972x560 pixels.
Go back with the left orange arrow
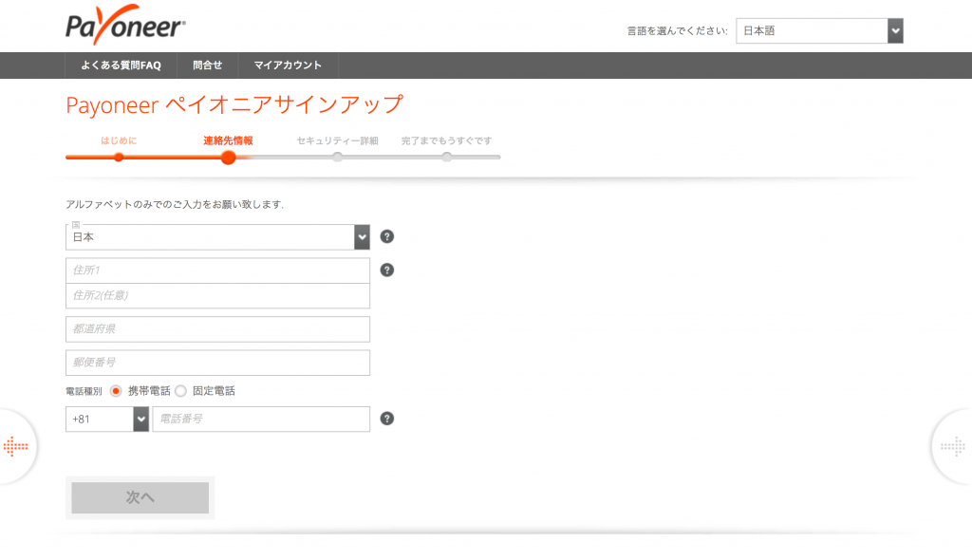tap(15, 446)
